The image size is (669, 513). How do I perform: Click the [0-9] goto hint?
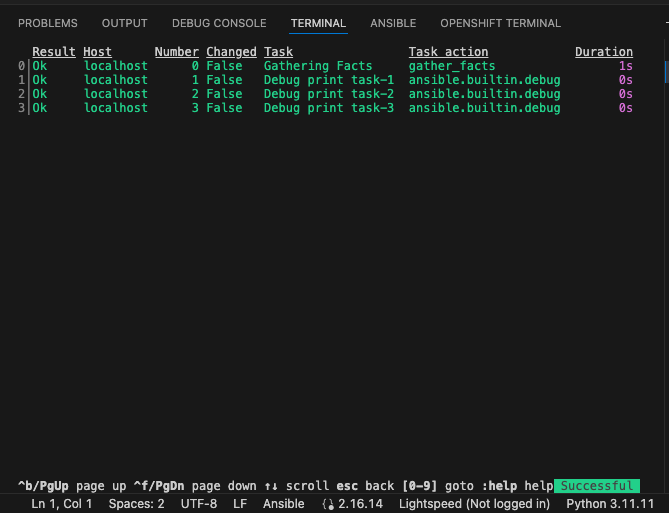[438, 486]
